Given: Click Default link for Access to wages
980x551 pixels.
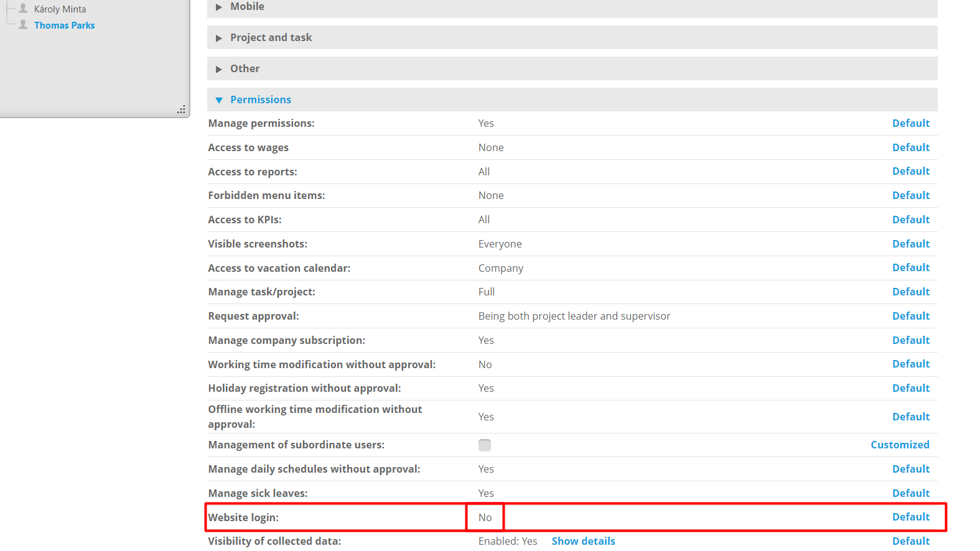Looking at the screenshot, I should 910,147.
